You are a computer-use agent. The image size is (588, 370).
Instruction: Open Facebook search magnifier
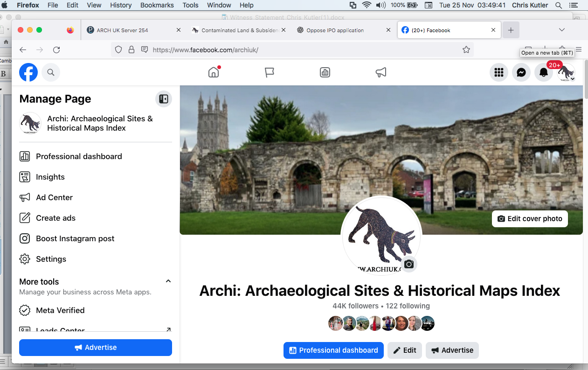(51, 72)
